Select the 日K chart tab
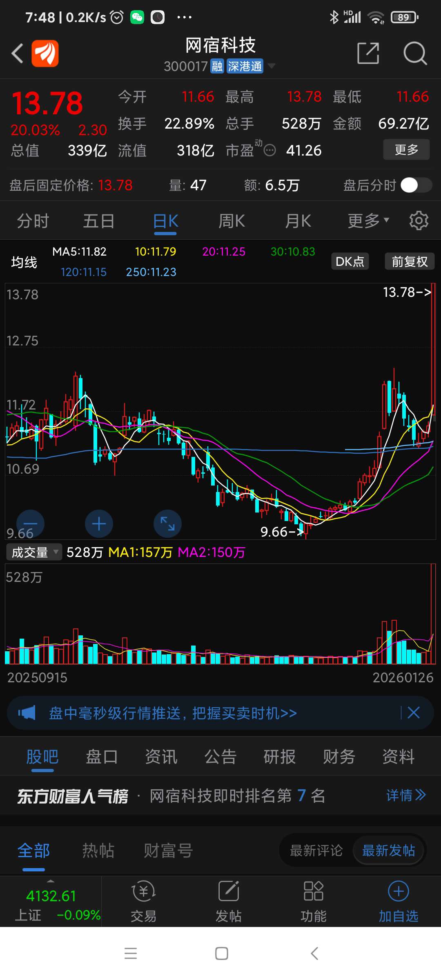 165,221
